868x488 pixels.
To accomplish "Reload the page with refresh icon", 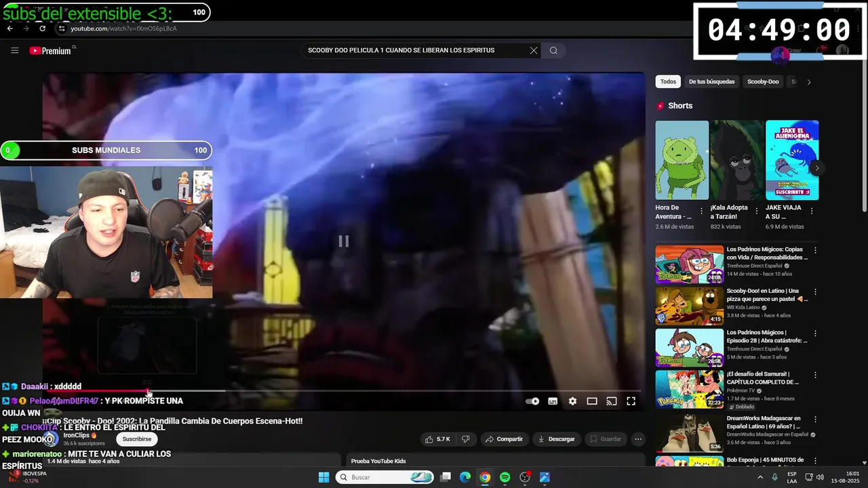I will (x=42, y=28).
